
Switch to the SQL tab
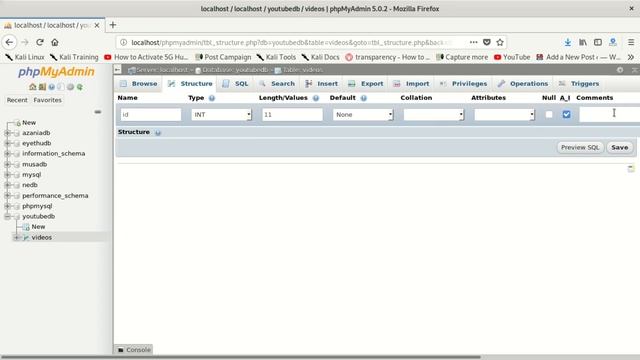pos(235,83)
